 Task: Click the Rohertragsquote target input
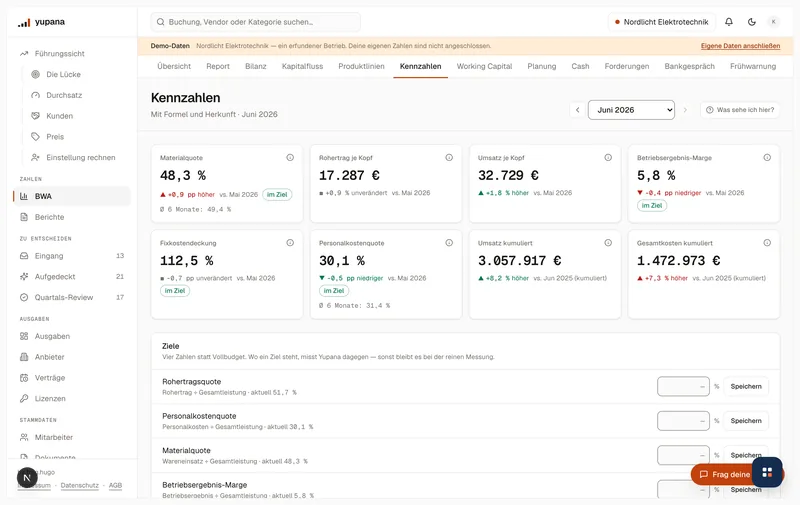pos(683,387)
